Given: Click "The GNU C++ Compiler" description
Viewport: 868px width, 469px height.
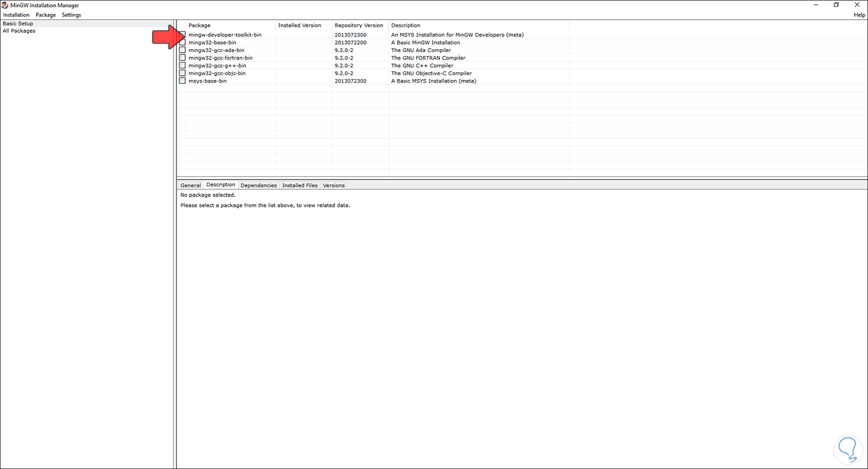Looking at the screenshot, I should click(x=422, y=65).
